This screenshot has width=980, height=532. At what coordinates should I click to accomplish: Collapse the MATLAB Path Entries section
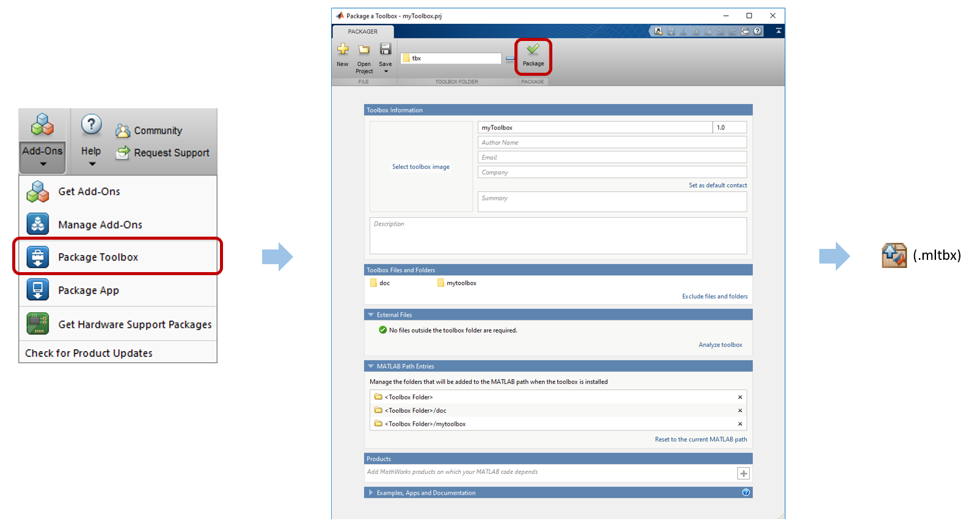(371, 366)
